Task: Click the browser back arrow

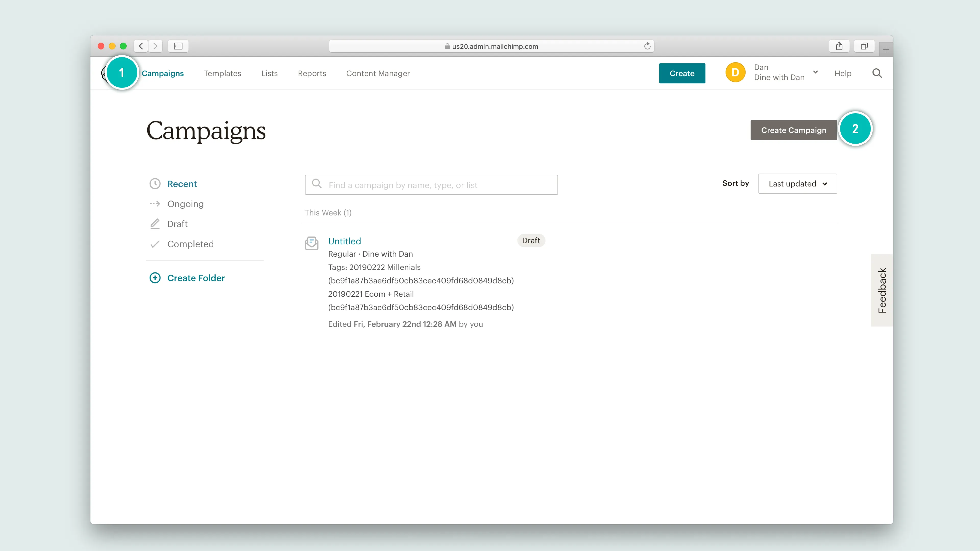Action: [x=141, y=46]
